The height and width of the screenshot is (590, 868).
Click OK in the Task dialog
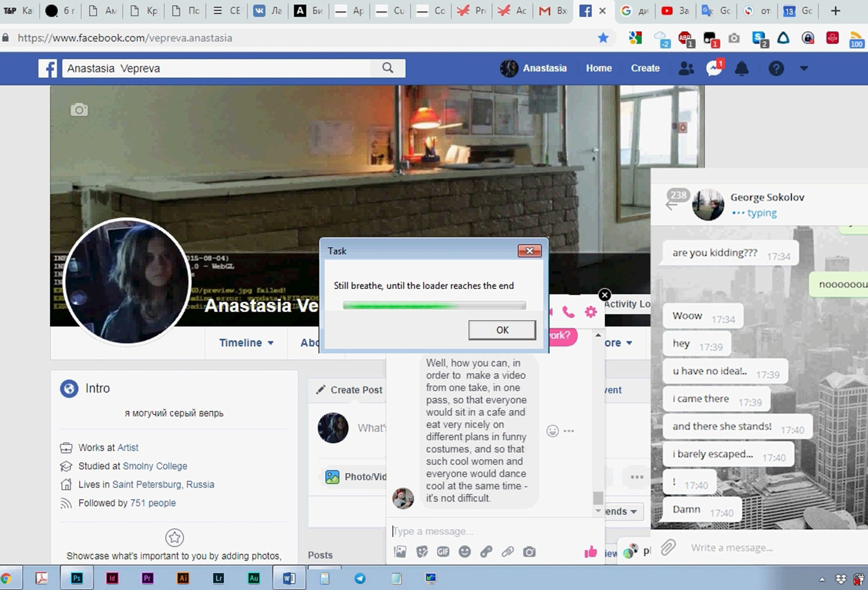pyautogui.click(x=502, y=330)
